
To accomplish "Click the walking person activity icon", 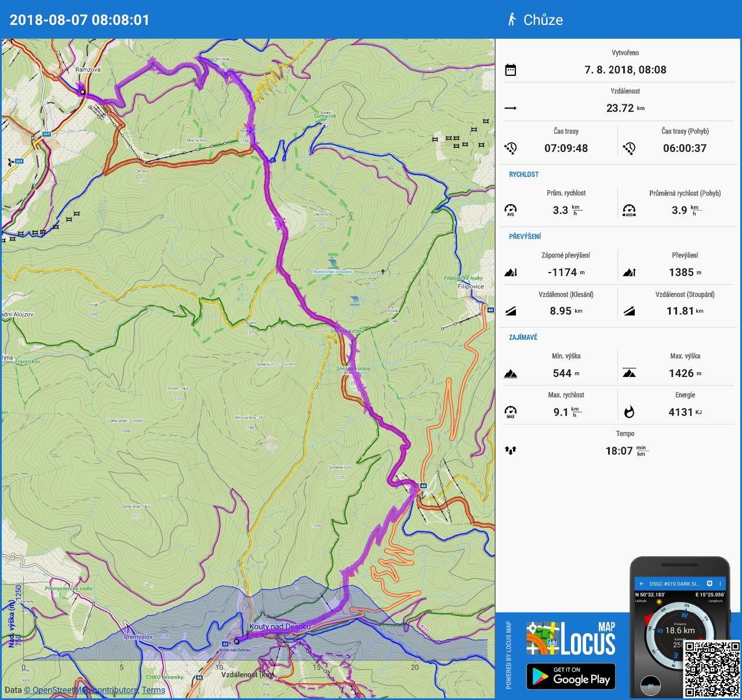I will pyautogui.click(x=512, y=20).
